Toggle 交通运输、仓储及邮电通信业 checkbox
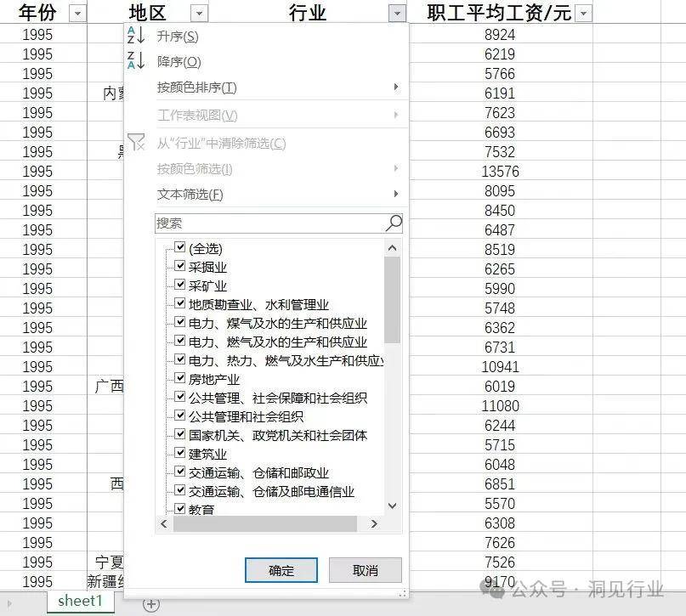 [x=180, y=489]
